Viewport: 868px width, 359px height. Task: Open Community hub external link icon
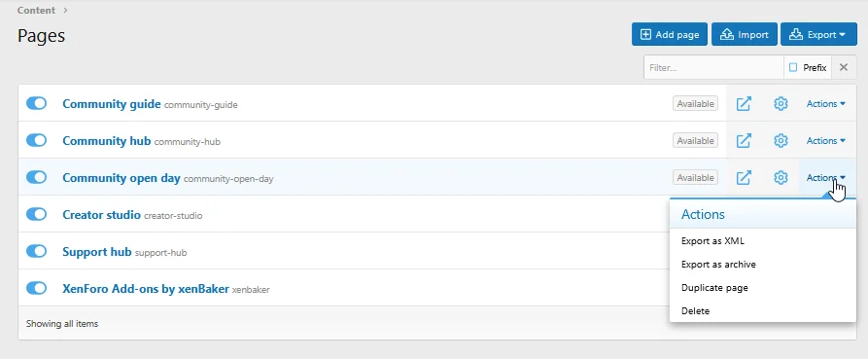click(x=744, y=141)
